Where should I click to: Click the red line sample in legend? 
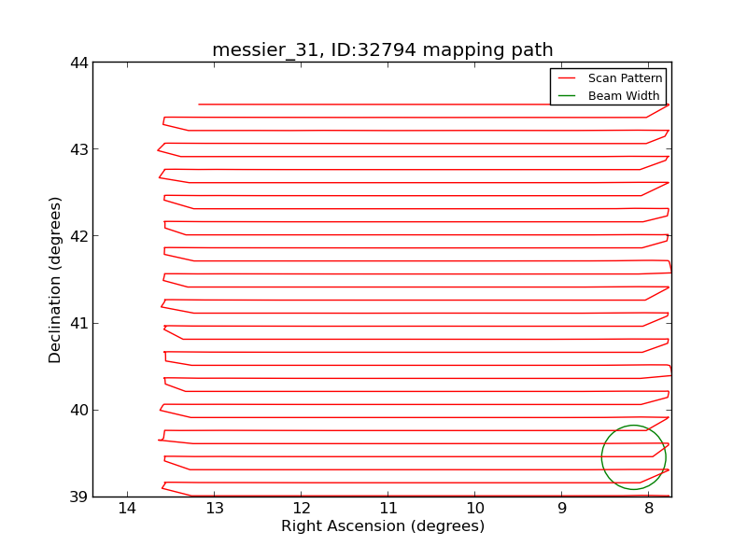coord(567,78)
